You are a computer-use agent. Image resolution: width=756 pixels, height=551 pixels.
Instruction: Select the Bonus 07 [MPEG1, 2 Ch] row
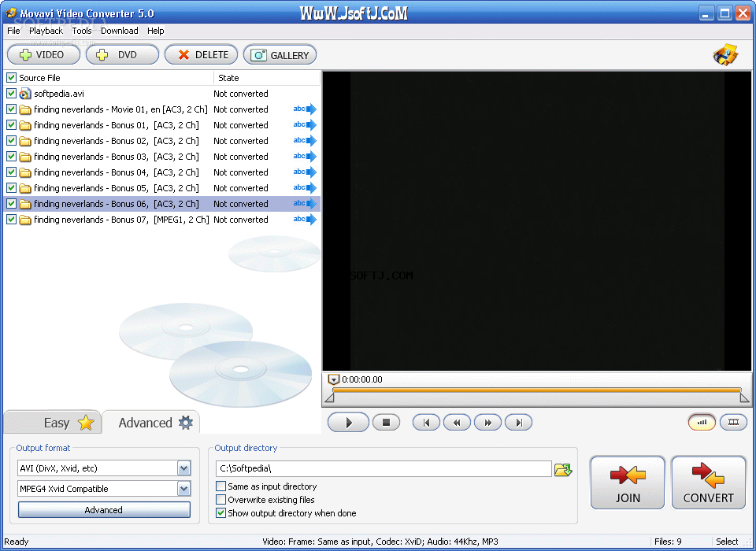pyautogui.click(x=162, y=220)
